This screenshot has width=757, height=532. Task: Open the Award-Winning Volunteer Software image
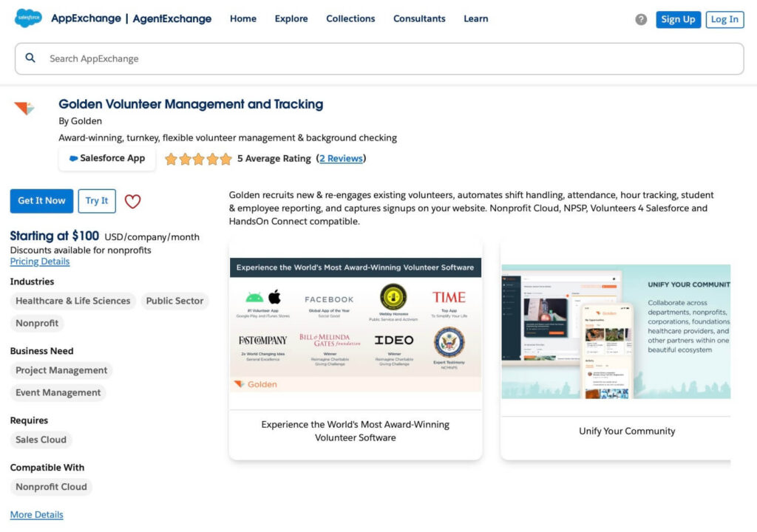356,325
